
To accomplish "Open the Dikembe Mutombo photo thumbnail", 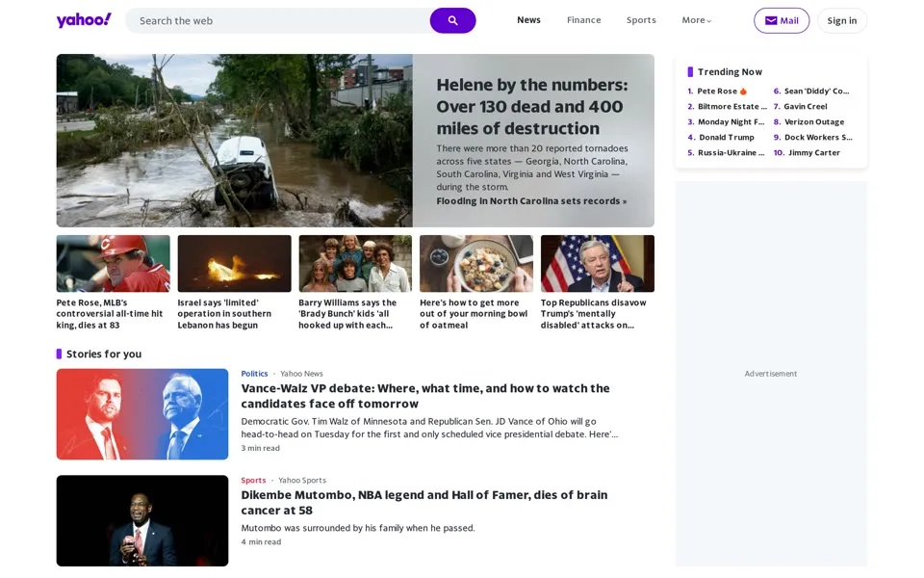I will coord(142,521).
